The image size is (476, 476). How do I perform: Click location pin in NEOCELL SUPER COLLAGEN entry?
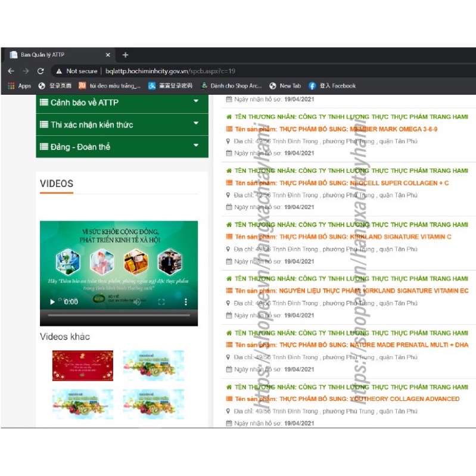coord(228,195)
